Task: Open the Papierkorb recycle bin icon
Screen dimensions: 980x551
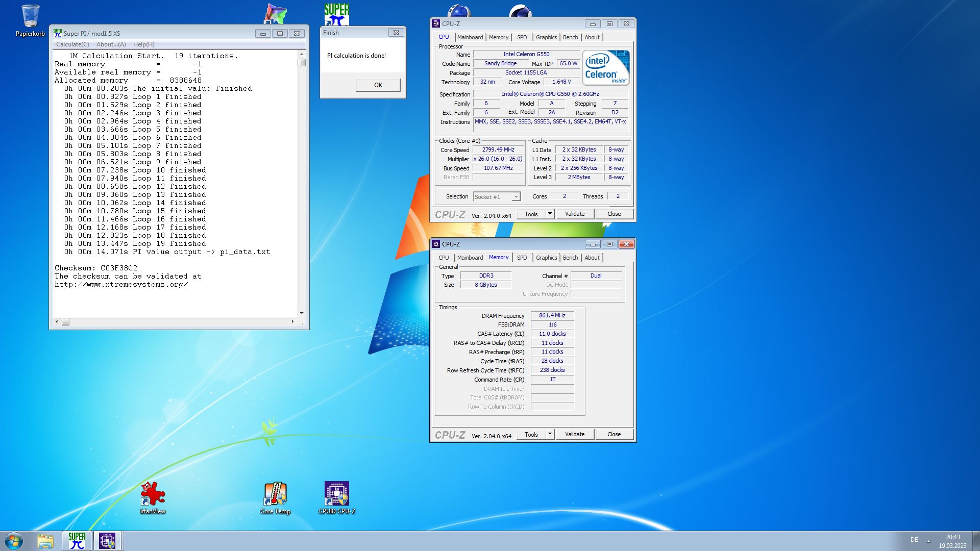Action: click(30, 20)
